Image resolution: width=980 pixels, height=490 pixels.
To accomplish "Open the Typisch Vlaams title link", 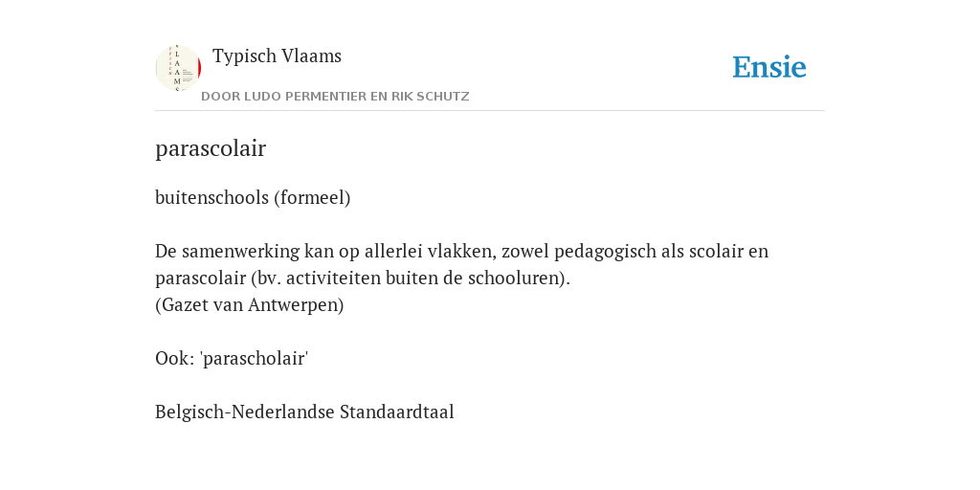I will click(277, 56).
